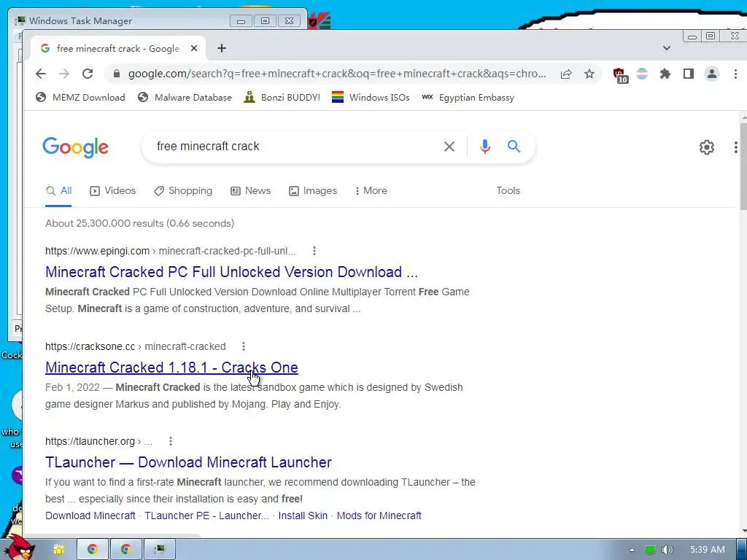Screen dimensions: 747x560
Task: Open the Malware Database bookmark
Action: (185, 97)
